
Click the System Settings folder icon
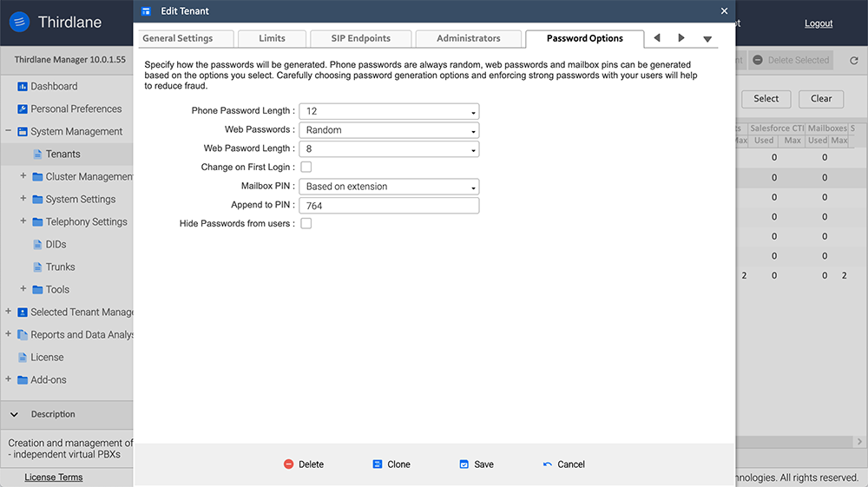coord(37,200)
